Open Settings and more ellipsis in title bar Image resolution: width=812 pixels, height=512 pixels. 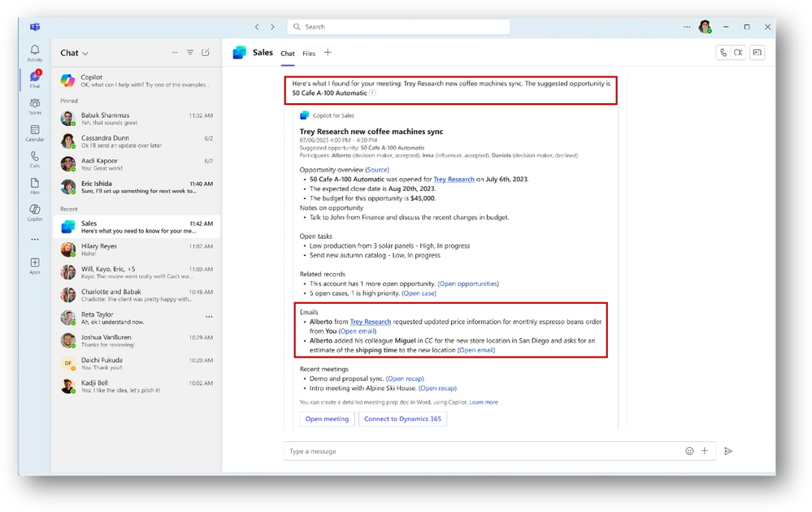687,26
